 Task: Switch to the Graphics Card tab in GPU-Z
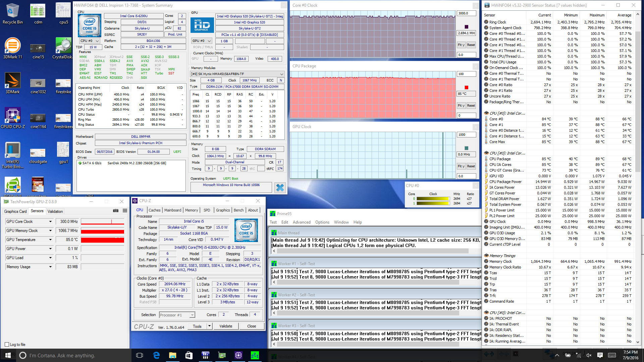[x=15, y=212]
